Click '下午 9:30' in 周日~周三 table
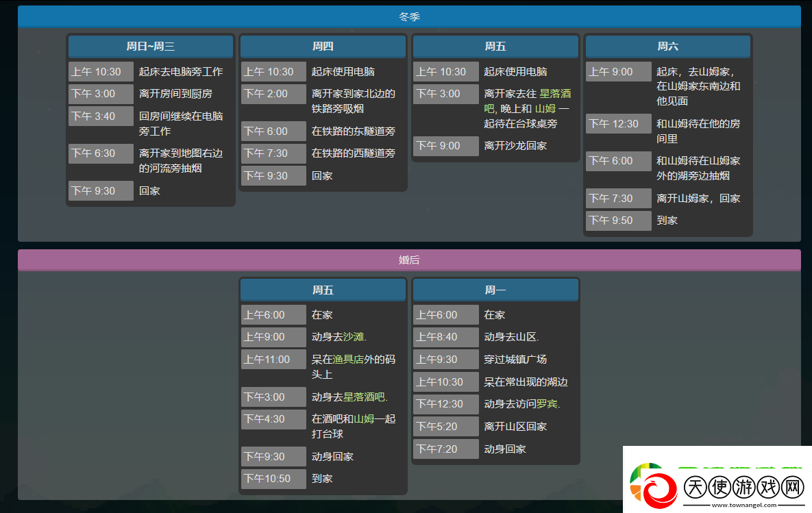 (101, 190)
